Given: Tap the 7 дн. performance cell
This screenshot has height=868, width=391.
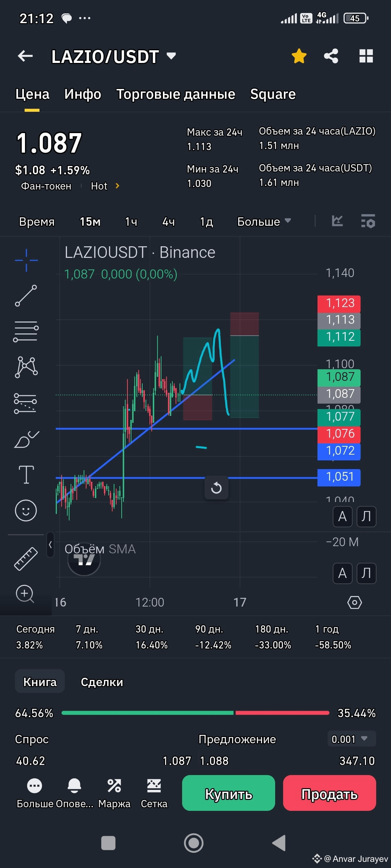Looking at the screenshot, I should coord(89,637).
